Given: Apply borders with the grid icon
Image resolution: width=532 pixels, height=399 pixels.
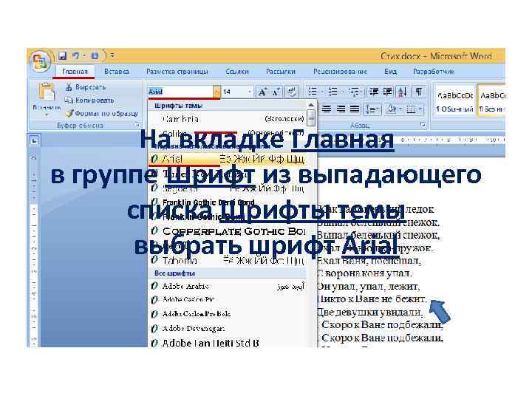Looking at the screenshot, I should 411,109.
